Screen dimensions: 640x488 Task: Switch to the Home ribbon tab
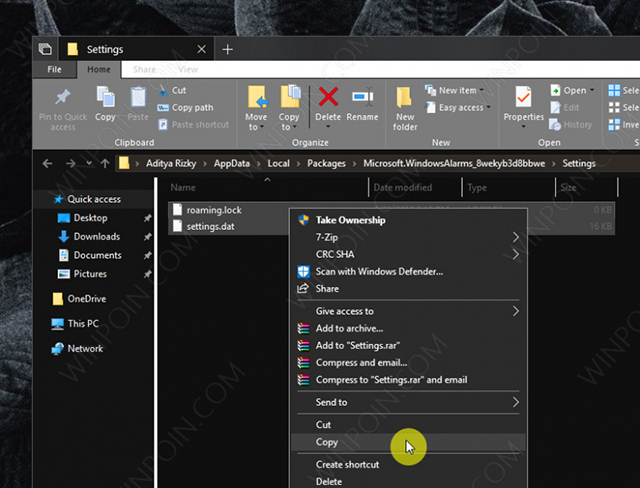(98, 69)
